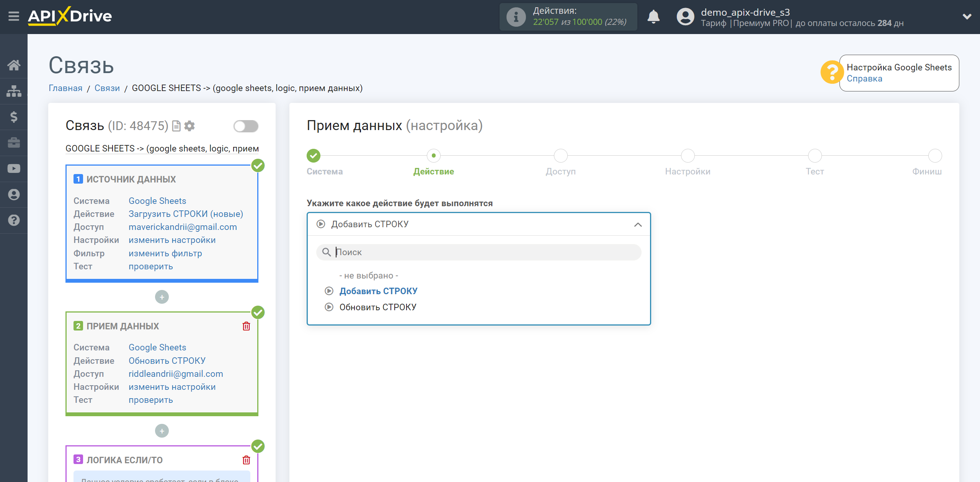This screenshot has height=482, width=980.
Task: Open briefcase sidebar icon
Action: coord(14,143)
